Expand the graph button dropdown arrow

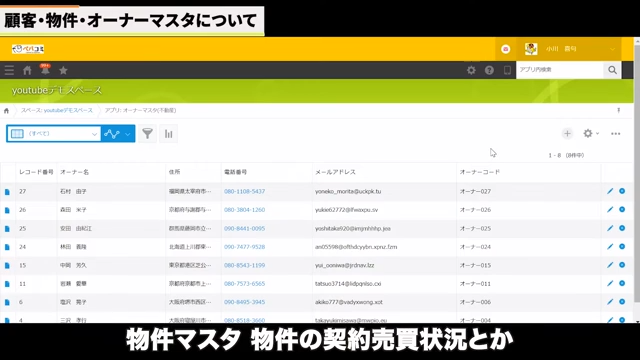[x=128, y=134]
